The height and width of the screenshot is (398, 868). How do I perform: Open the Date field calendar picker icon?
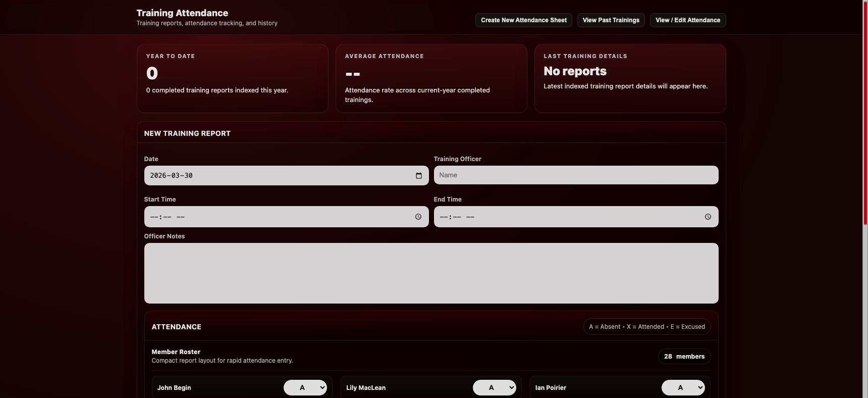pos(418,176)
